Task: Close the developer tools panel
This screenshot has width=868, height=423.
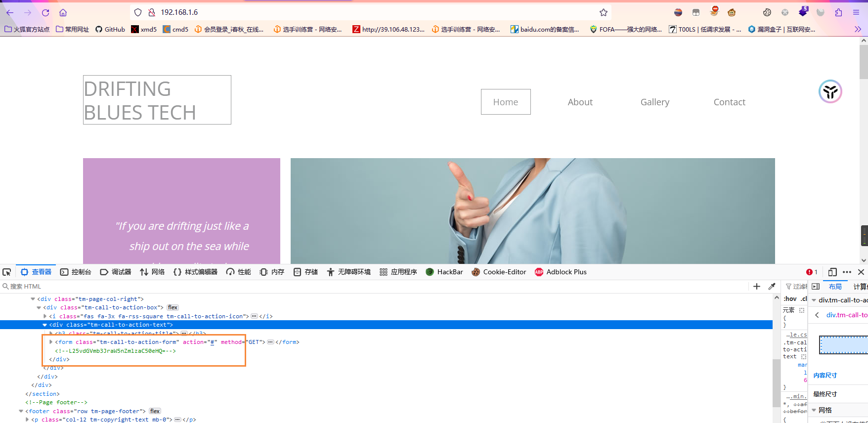Action: (x=861, y=272)
